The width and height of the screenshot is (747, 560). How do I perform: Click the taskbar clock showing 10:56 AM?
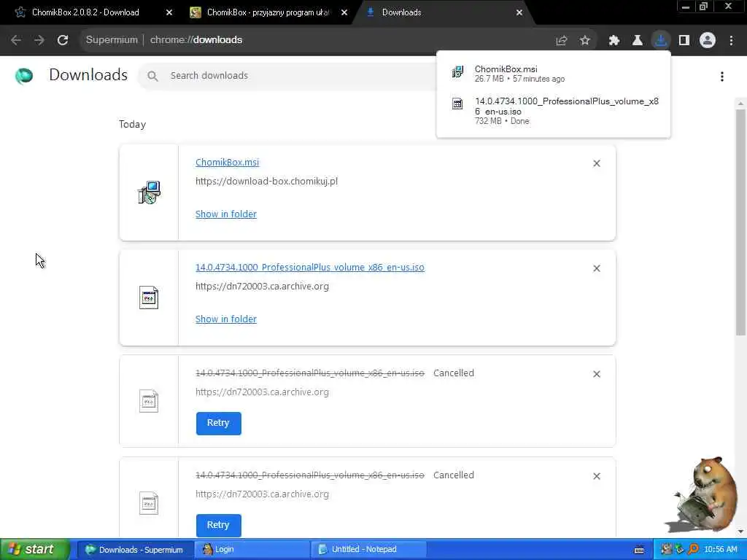(720, 550)
